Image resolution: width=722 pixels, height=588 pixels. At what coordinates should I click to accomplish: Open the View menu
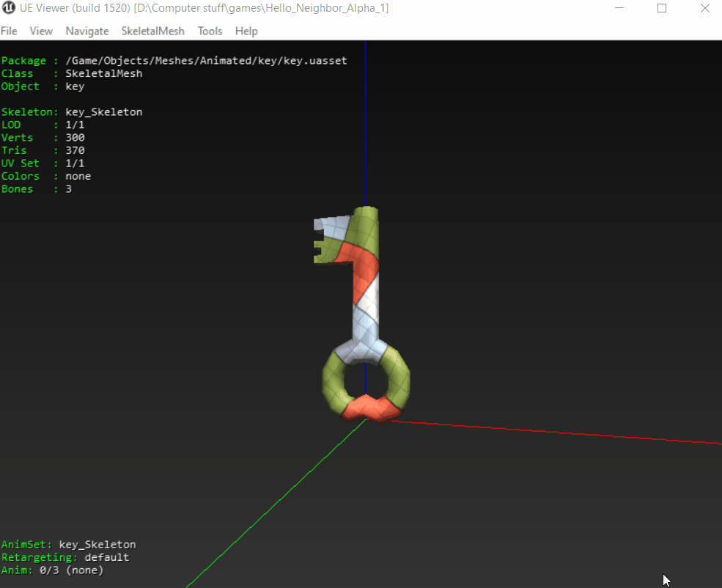41,31
